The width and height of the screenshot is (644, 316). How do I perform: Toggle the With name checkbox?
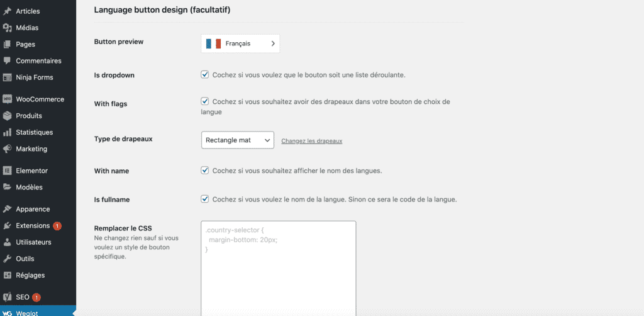click(205, 170)
